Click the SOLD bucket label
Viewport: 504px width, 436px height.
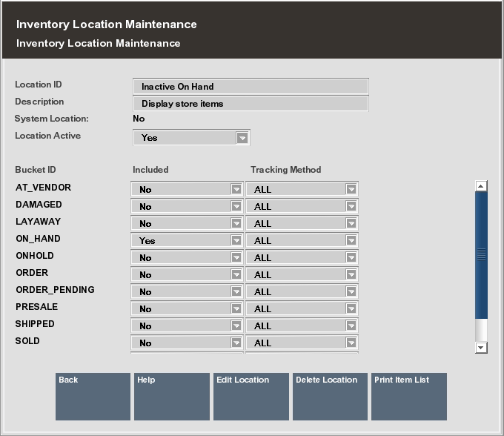[27, 341]
